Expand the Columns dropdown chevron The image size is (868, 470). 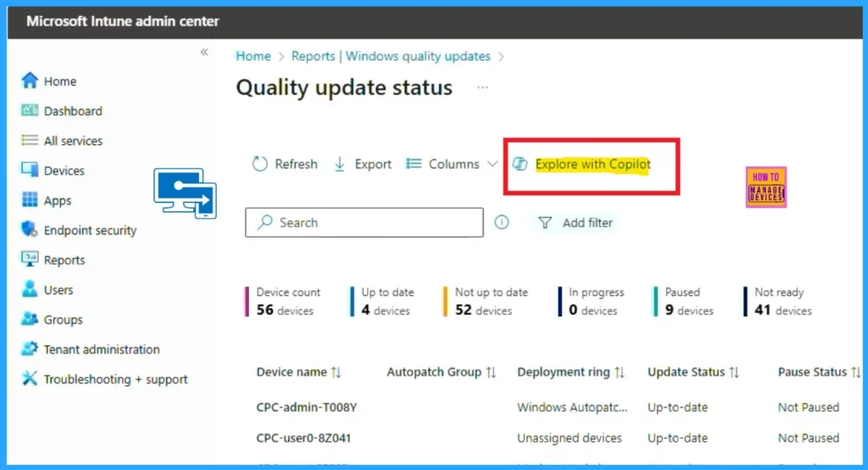point(492,164)
